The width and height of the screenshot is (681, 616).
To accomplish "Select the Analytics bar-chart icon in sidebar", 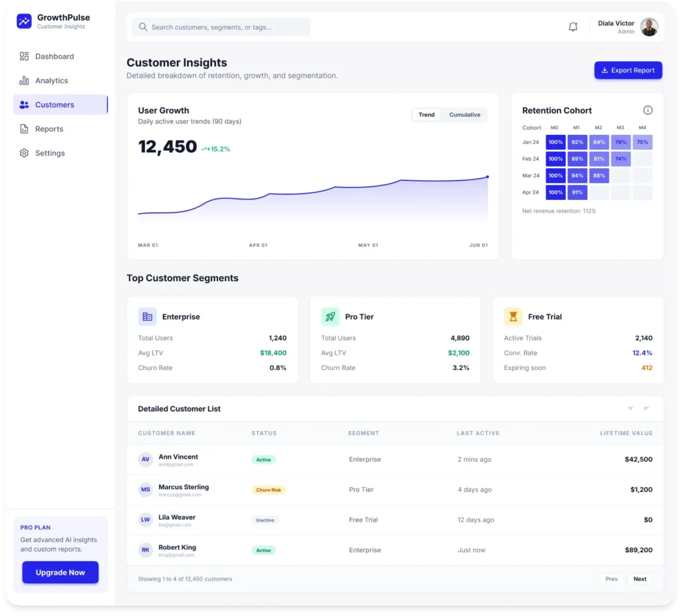I will click(x=24, y=80).
